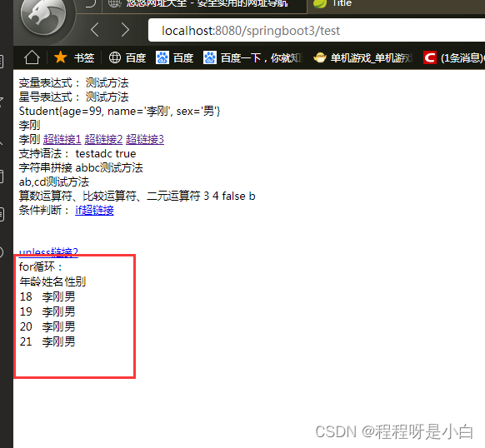Open the 百度一下，你就知 bookmark
Screen dimensions: 485x448
click(252, 57)
